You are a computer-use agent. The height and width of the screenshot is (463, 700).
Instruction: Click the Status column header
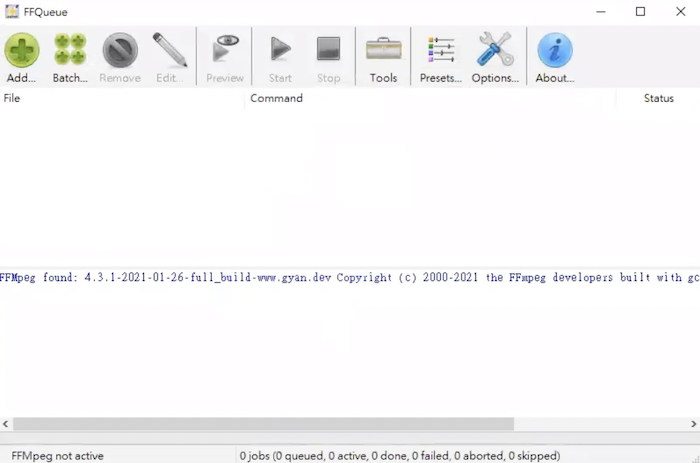click(x=658, y=98)
